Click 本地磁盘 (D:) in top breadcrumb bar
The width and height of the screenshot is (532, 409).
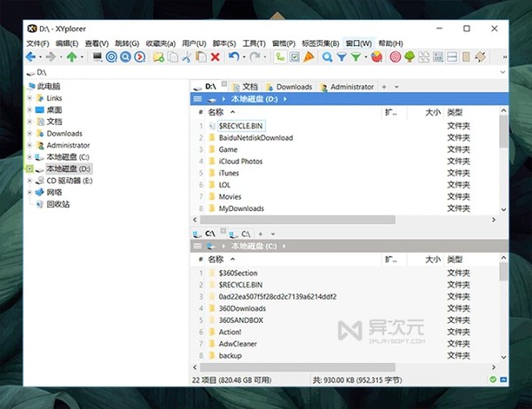point(254,99)
